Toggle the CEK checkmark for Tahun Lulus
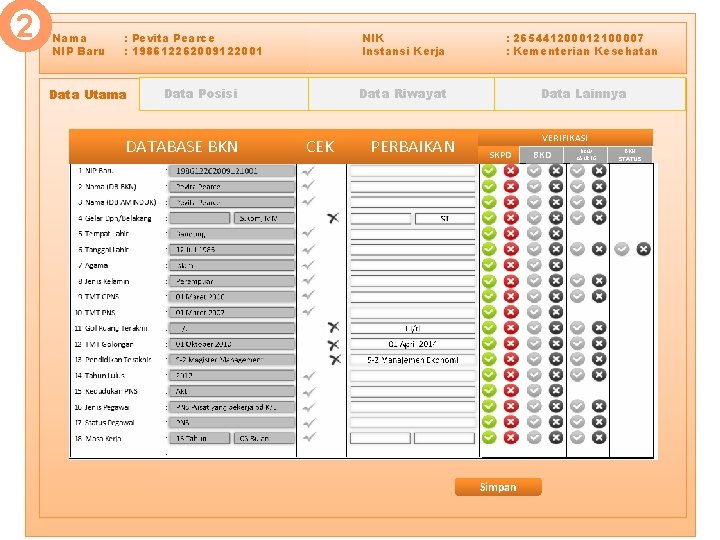The image size is (720, 540). tap(309, 376)
